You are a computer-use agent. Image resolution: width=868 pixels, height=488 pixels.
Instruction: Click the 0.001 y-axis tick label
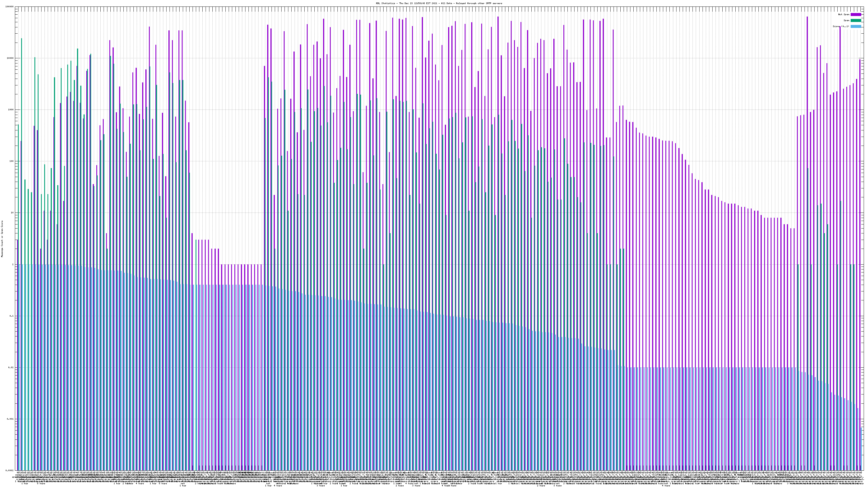(x=11, y=419)
